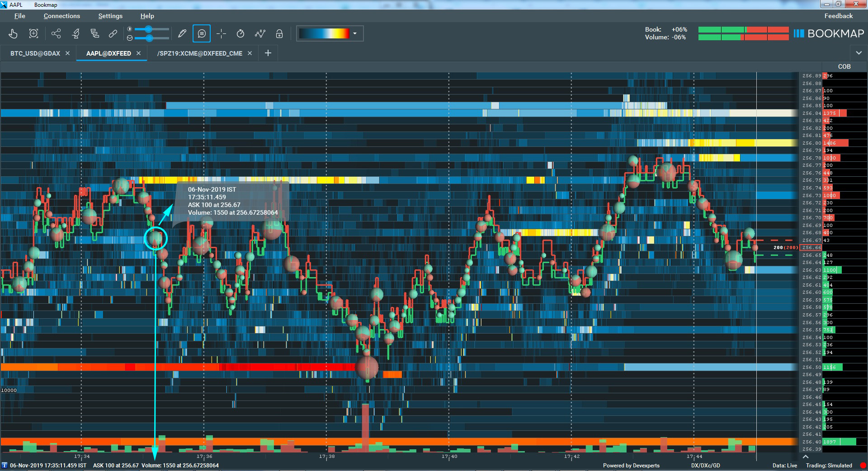Click the stacked bars hierarchy icon
This screenshot has width=868, height=471.
tap(94, 34)
